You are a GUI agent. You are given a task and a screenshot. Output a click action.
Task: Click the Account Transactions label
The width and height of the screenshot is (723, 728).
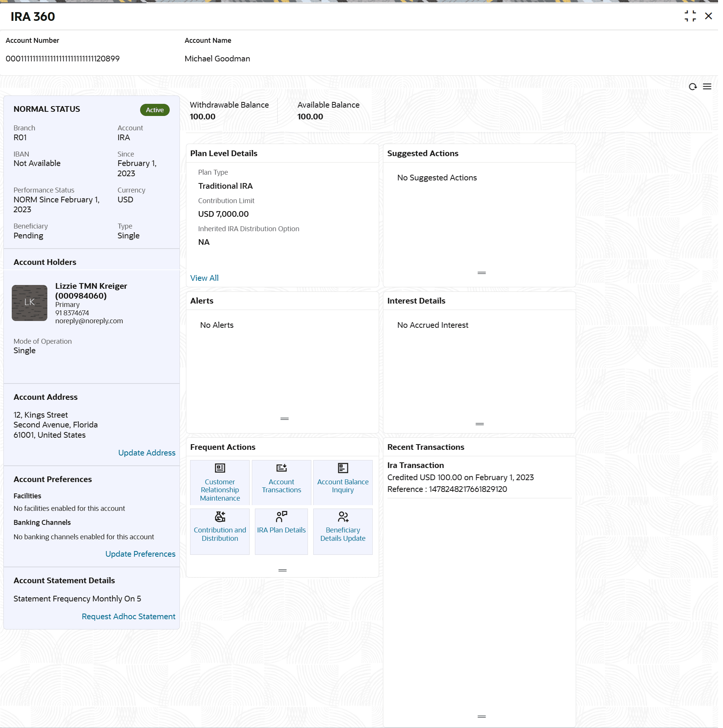coord(281,486)
